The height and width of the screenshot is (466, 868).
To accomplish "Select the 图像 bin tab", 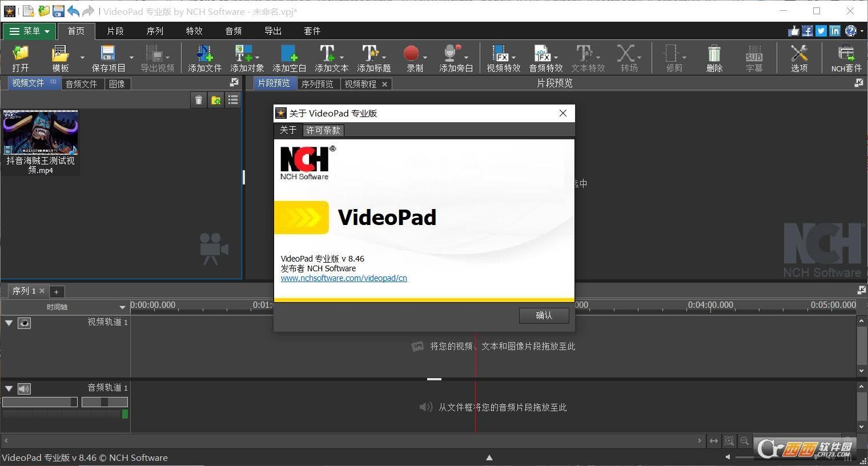I will [x=116, y=84].
